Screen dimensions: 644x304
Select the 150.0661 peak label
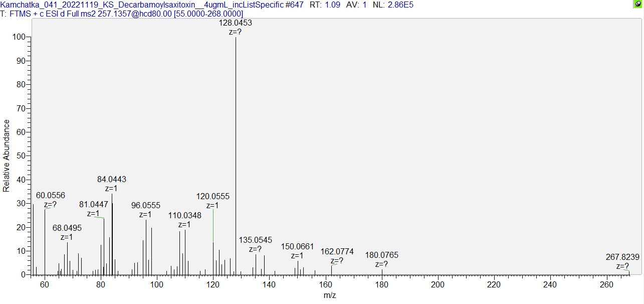point(297,247)
